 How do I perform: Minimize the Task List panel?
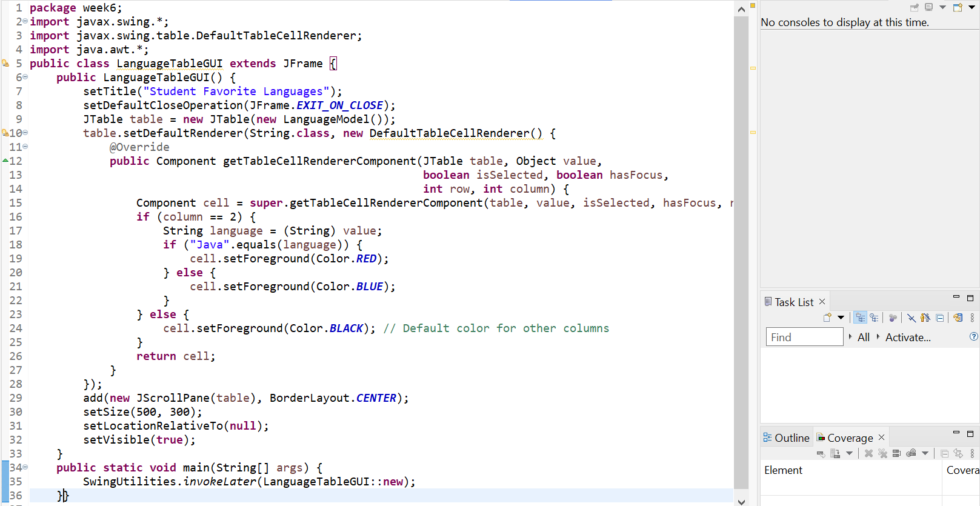[x=956, y=297]
